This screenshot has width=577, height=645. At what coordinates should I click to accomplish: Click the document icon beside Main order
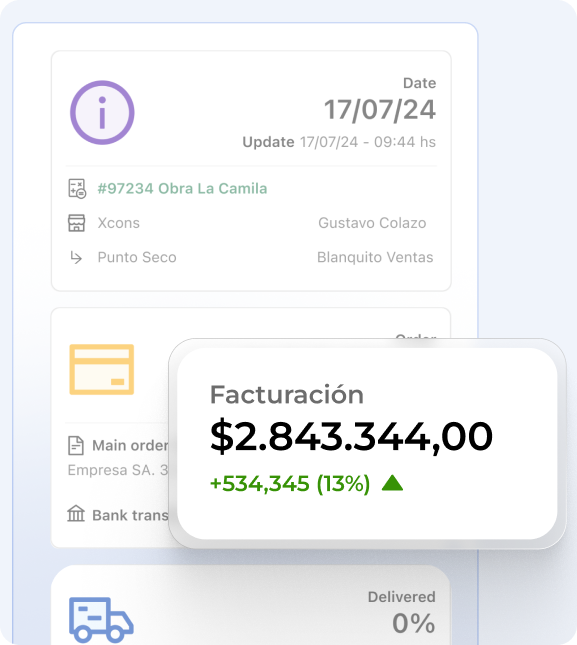click(76, 445)
